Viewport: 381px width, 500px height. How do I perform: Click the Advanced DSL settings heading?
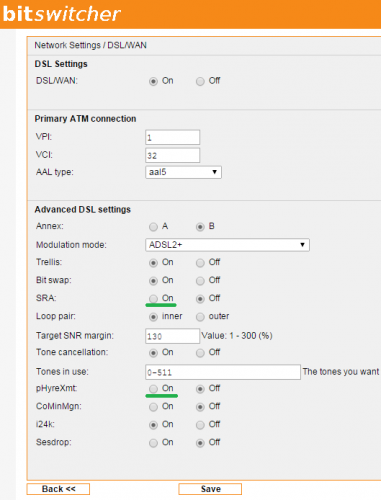pos(83,210)
